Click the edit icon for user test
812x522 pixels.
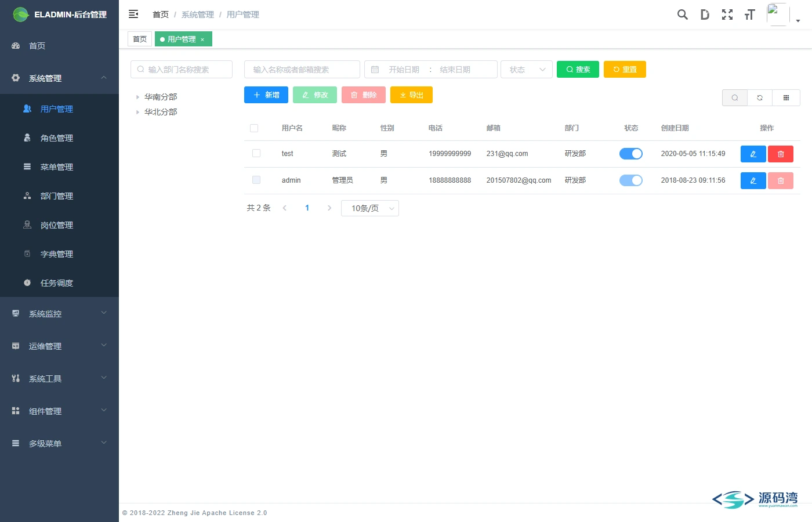pos(753,154)
